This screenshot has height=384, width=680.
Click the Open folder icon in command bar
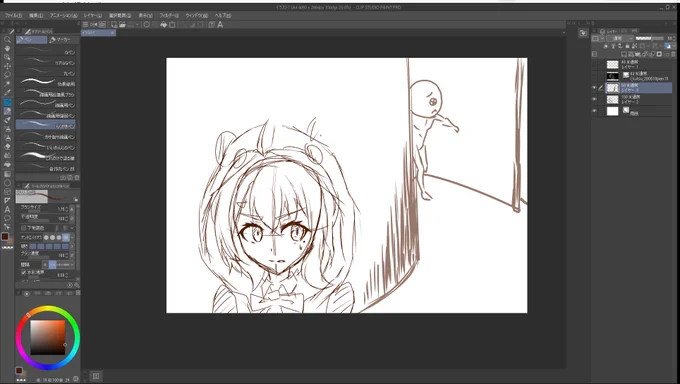pyautogui.click(x=122, y=25)
